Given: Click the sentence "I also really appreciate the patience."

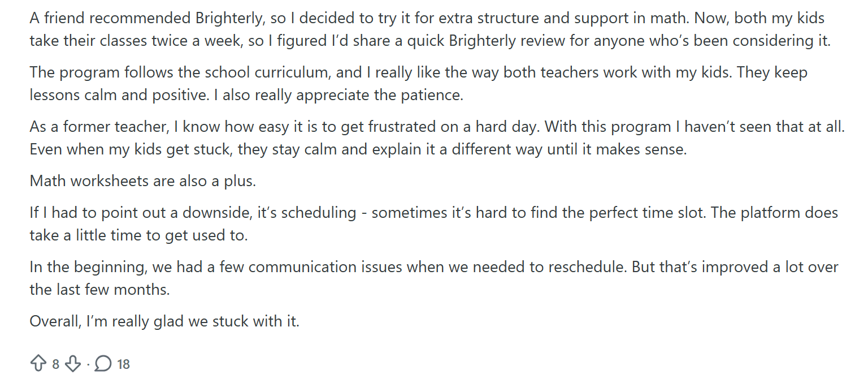Looking at the screenshot, I should pyautogui.click(x=338, y=95).
